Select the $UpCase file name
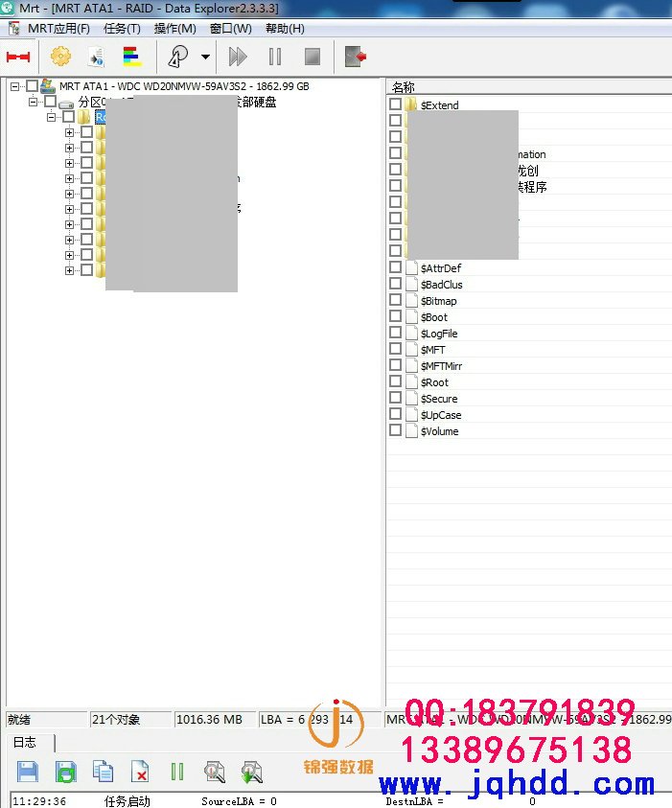672x808 pixels. coord(441,415)
